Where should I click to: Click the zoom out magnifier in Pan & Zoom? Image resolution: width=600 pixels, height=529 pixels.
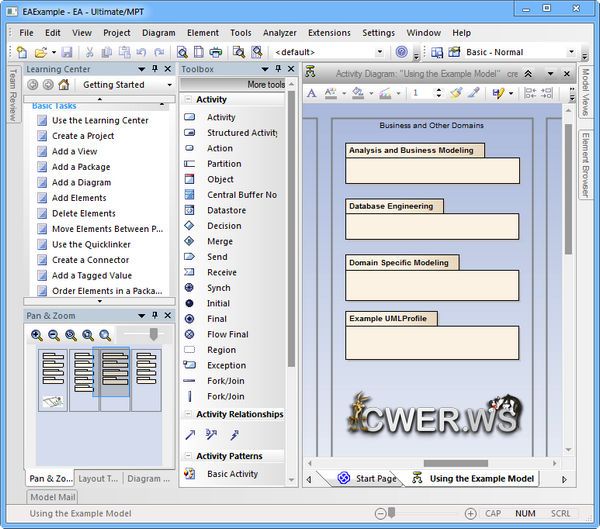(54, 336)
